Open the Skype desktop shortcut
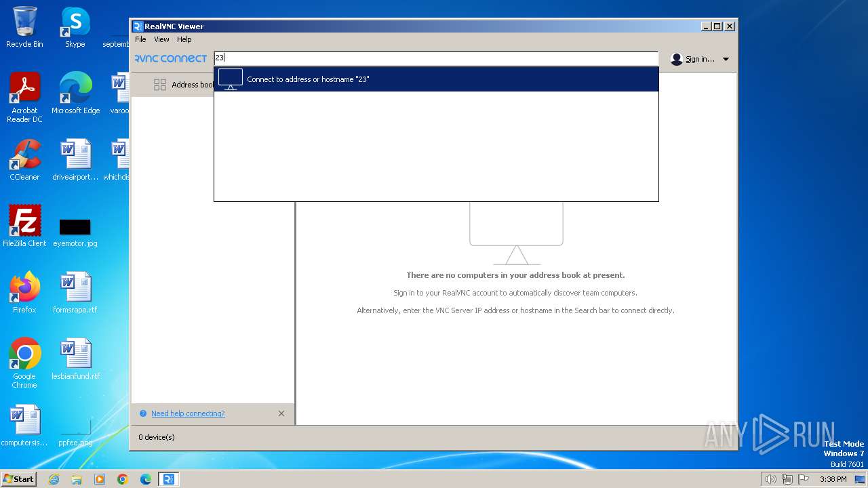868x488 pixels. click(75, 27)
